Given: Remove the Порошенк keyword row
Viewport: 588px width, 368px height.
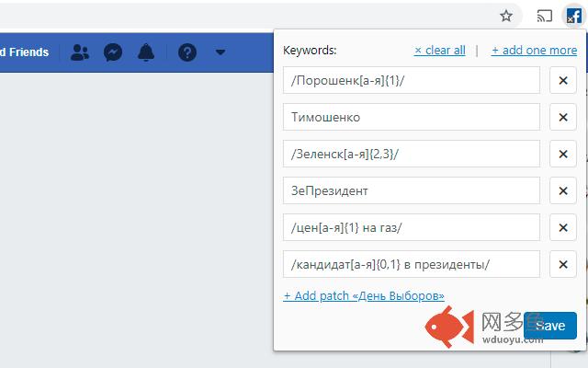Looking at the screenshot, I should pos(562,81).
